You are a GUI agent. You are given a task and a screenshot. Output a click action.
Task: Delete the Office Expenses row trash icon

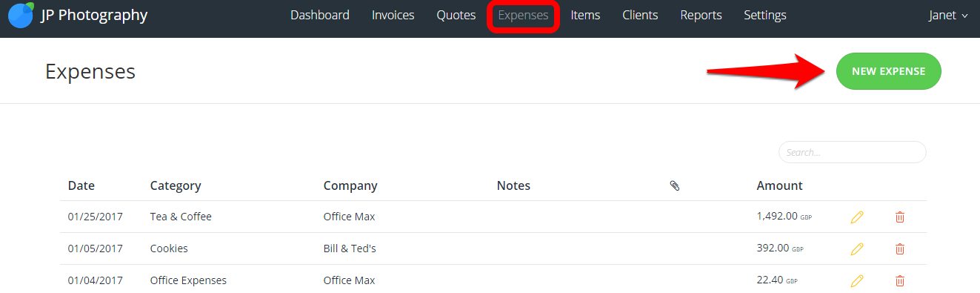pos(900,281)
